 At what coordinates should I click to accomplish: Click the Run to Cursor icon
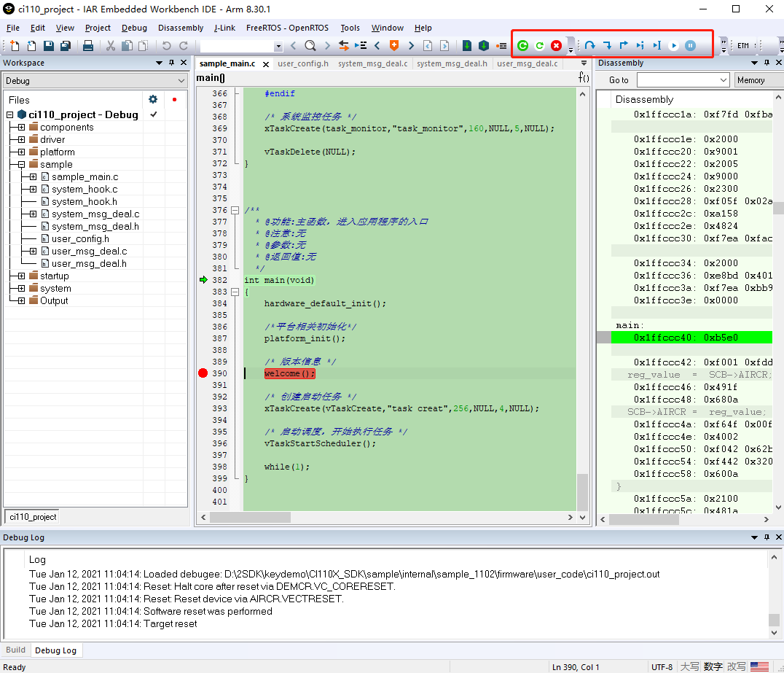click(x=657, y=46)
